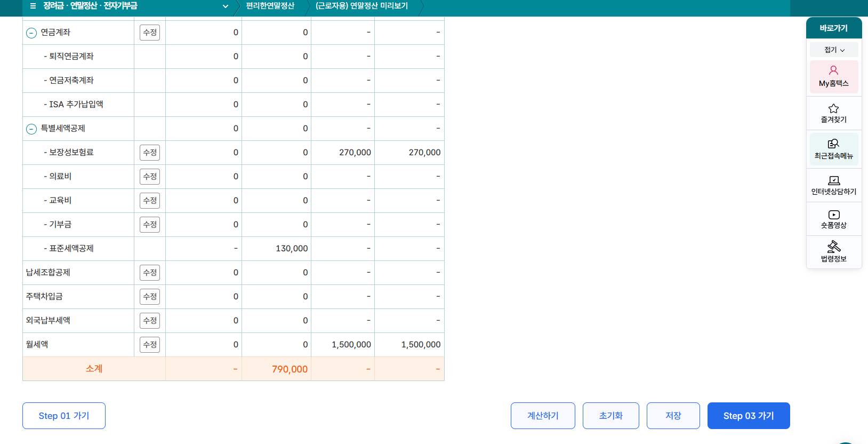Open My홈택스 shortcut icon
The height and width of the screenshot is (444, 868).
834,76
